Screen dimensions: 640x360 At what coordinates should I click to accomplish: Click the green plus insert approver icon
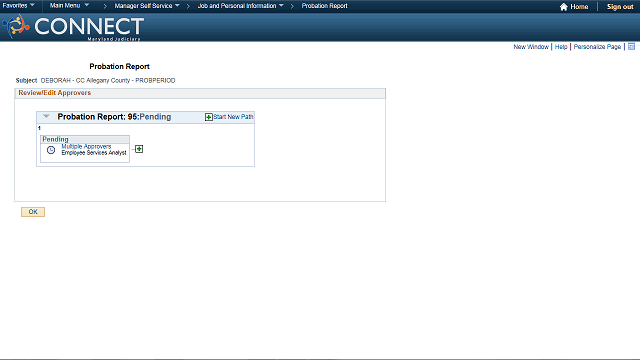139,149
